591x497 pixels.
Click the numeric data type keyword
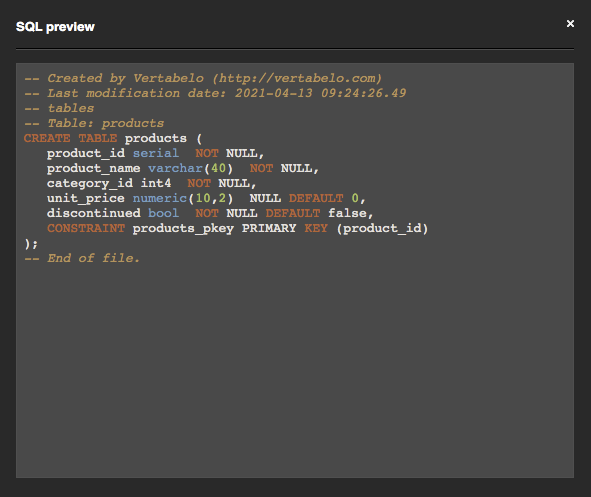pyautogui.click(x=160, y=199)
